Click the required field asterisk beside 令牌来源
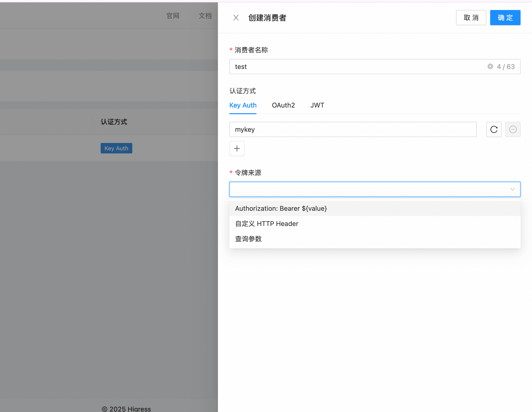 pos(231,172)
